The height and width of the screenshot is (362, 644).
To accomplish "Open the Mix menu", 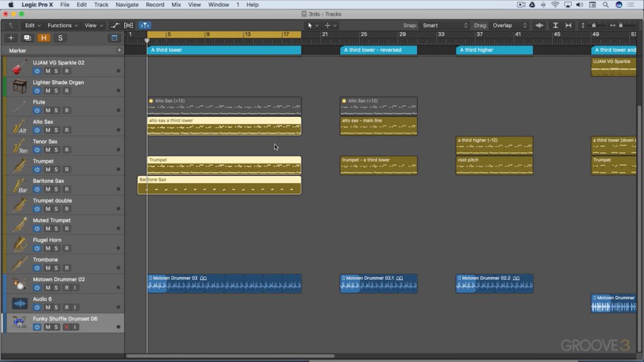I will point(176,4).
